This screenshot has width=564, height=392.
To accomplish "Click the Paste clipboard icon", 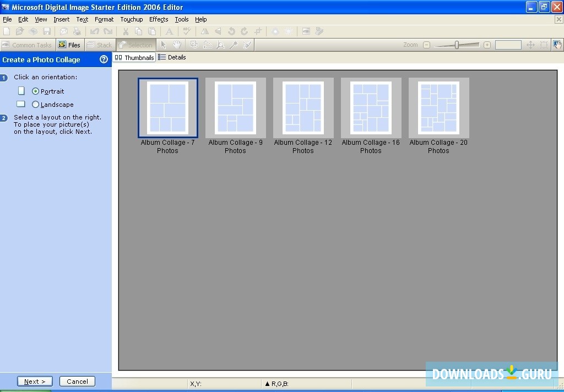I will 152,31.
